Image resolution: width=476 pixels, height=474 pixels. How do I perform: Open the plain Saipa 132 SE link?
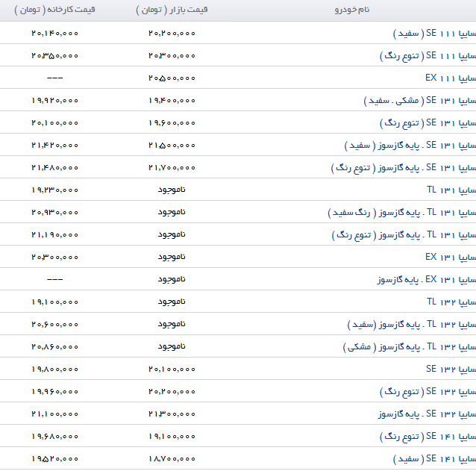(451, 369)
